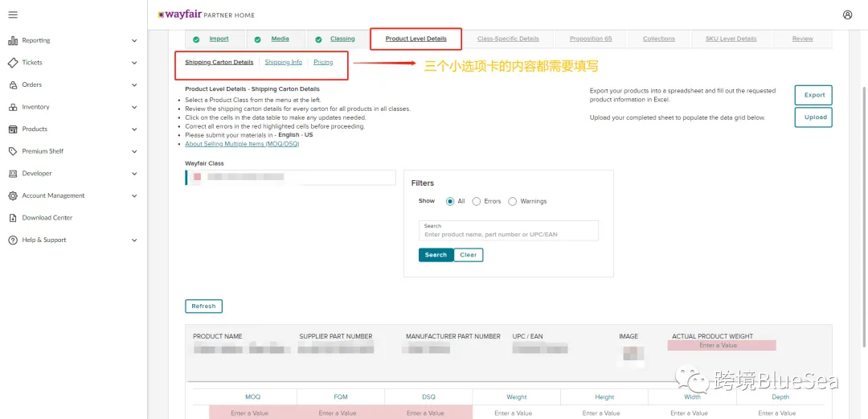
Task: Click the Help & Support question icon
Action: tap(13, 240)
